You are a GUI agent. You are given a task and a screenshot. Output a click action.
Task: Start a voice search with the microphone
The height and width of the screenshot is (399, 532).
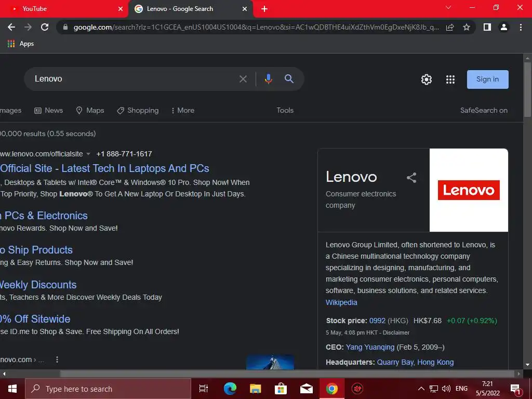(x=269, y=79)
